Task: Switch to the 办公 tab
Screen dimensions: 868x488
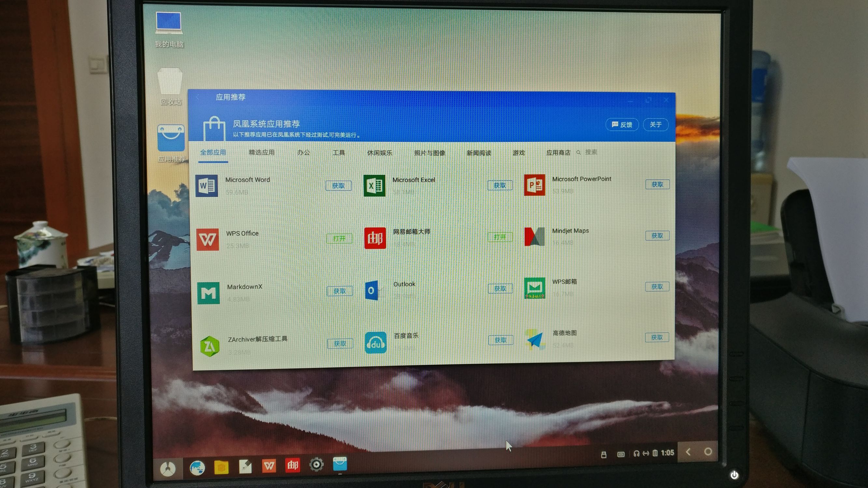Action: pyautogui.click(x=303, y=153)
